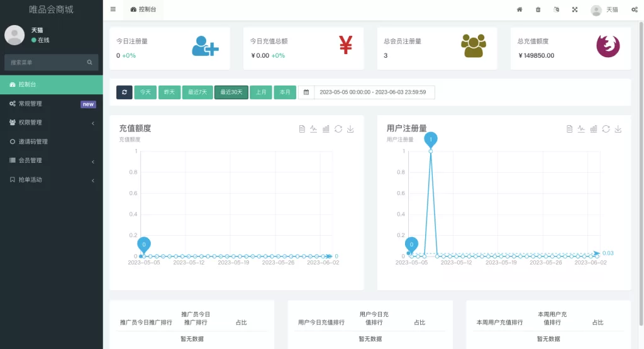This screenshot has height=349, width=644.
Task: Filter by 最近30天
Action: pyautogui.click(x=231, y=92)
